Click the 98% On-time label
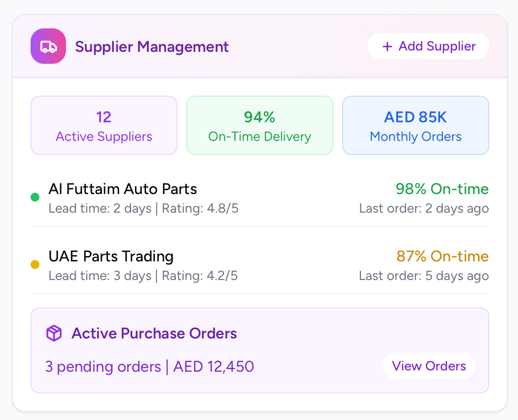518x420 pixels. click(x=442, y=189)
